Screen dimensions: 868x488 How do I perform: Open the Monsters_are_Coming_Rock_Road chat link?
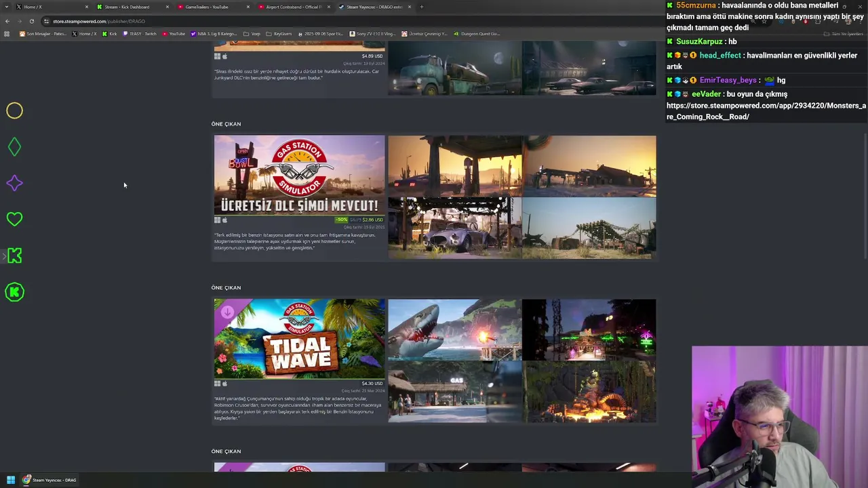(x=766, y=111)
